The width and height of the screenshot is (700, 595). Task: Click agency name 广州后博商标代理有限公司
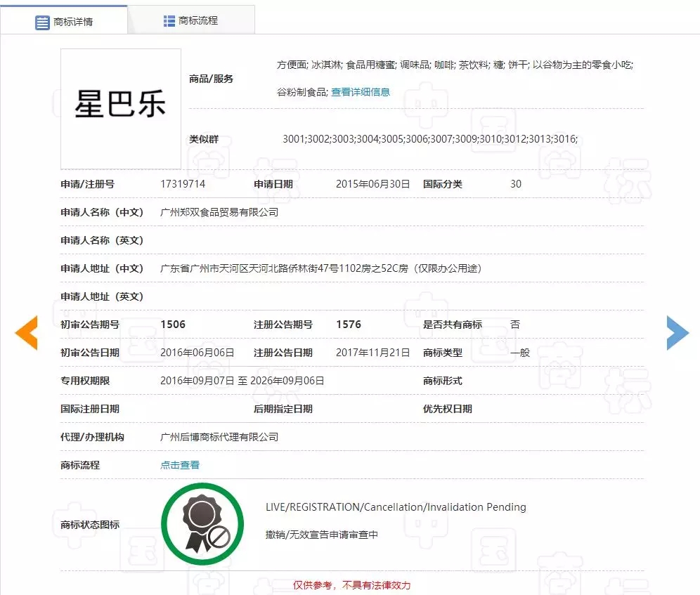pos(219,437)
